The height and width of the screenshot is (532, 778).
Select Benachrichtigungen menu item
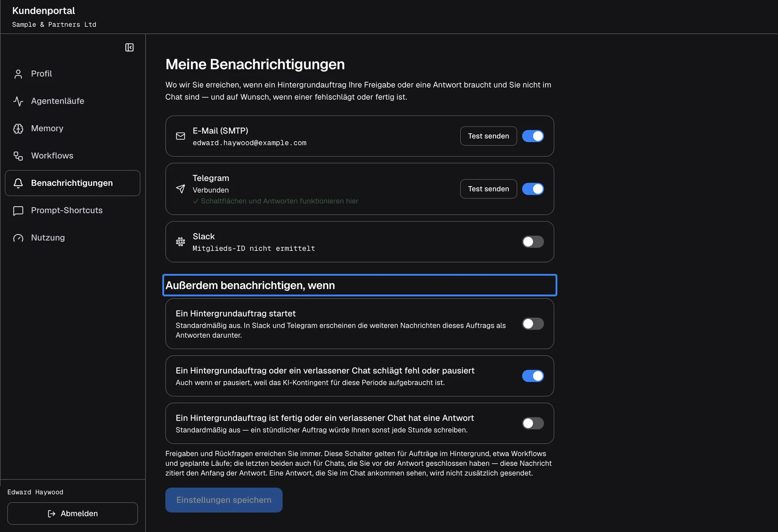click(73, 183)
